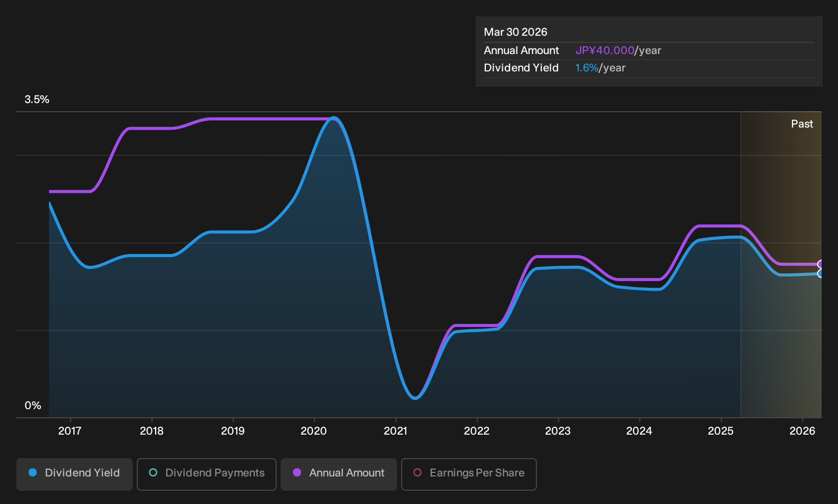
Task: Click the 2024 x-axis label
Action: (639, 431)
